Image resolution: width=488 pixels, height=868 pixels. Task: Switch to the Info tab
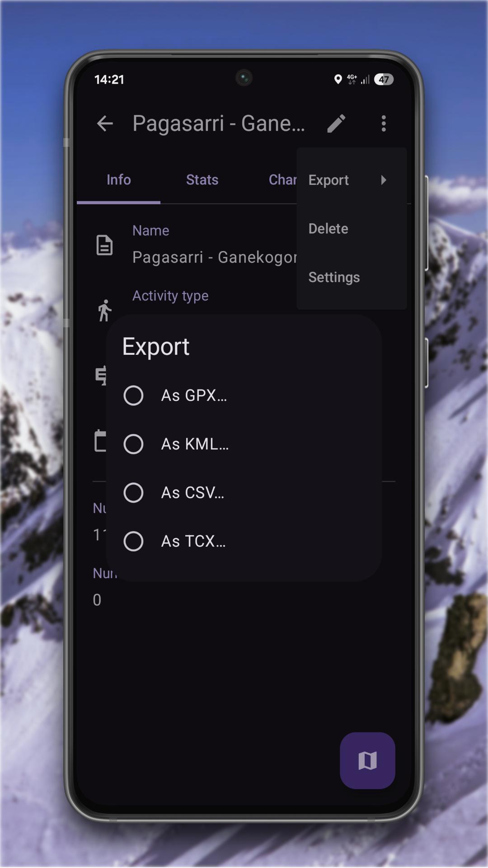pyautogui.click(x=118, y=180)
